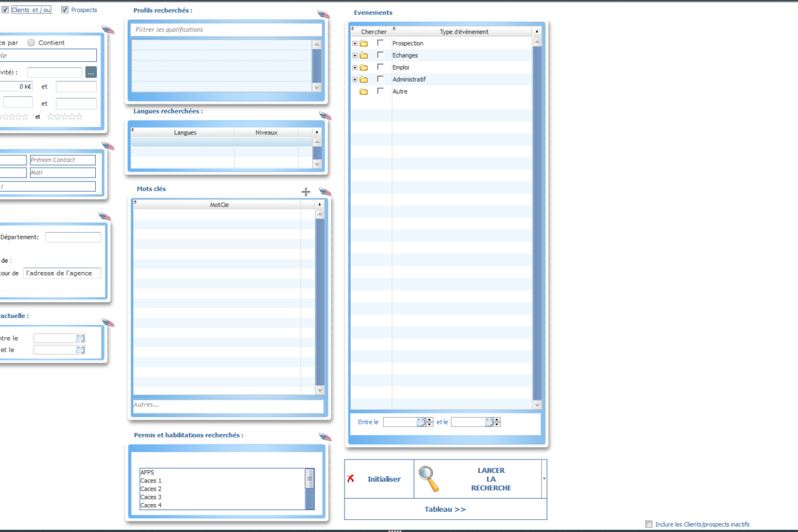798x532 pixels.
Task: Click the plus icon beside Mots clés
Action: [x=306, y=192]
